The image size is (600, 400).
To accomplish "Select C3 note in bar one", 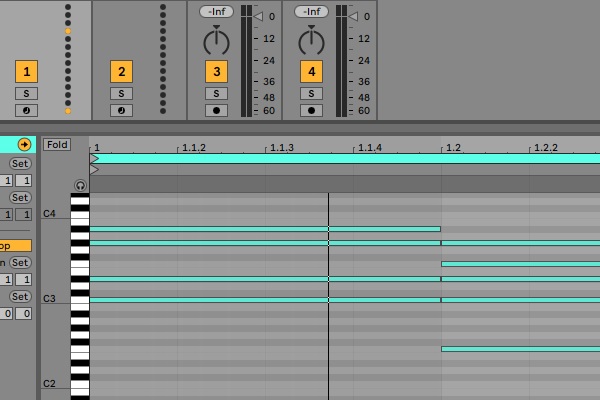I will 265,300.
